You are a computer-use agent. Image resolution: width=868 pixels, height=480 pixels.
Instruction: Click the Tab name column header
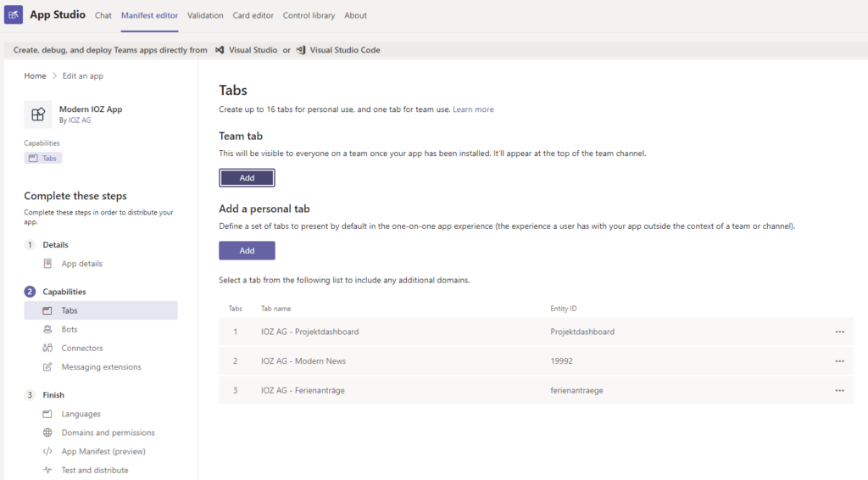tap(275, 309)
